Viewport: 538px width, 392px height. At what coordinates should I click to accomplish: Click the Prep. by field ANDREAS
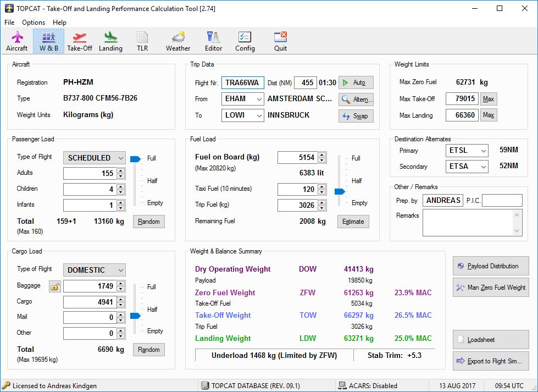click(x=442, y=201)
